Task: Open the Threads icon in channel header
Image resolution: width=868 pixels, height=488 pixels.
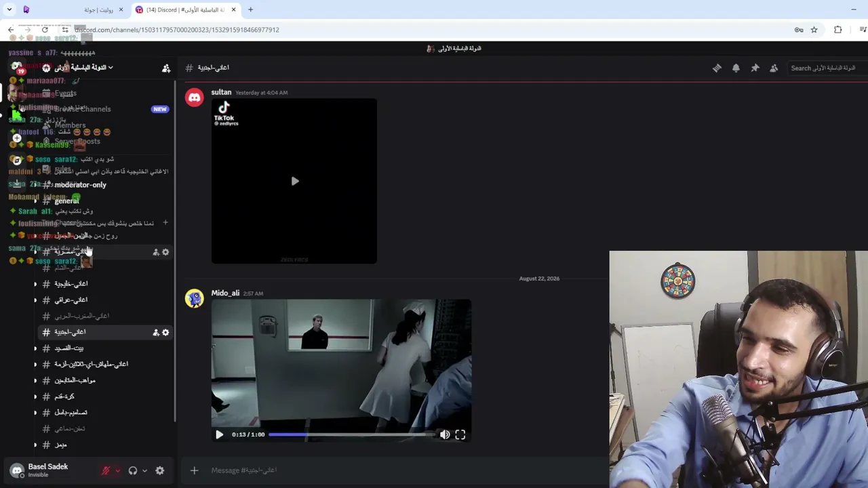Action: pyautogui.click(x=717, y=68)
